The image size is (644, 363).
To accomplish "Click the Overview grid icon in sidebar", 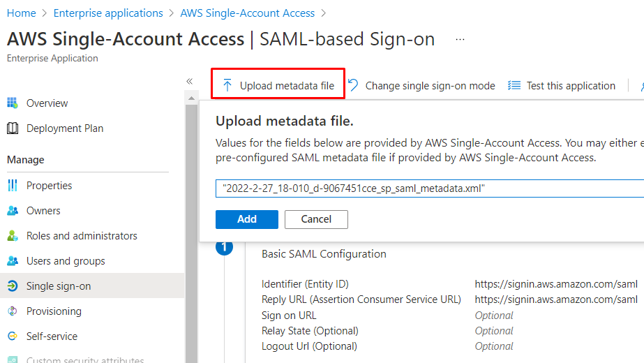I will (x=13, y=103).
